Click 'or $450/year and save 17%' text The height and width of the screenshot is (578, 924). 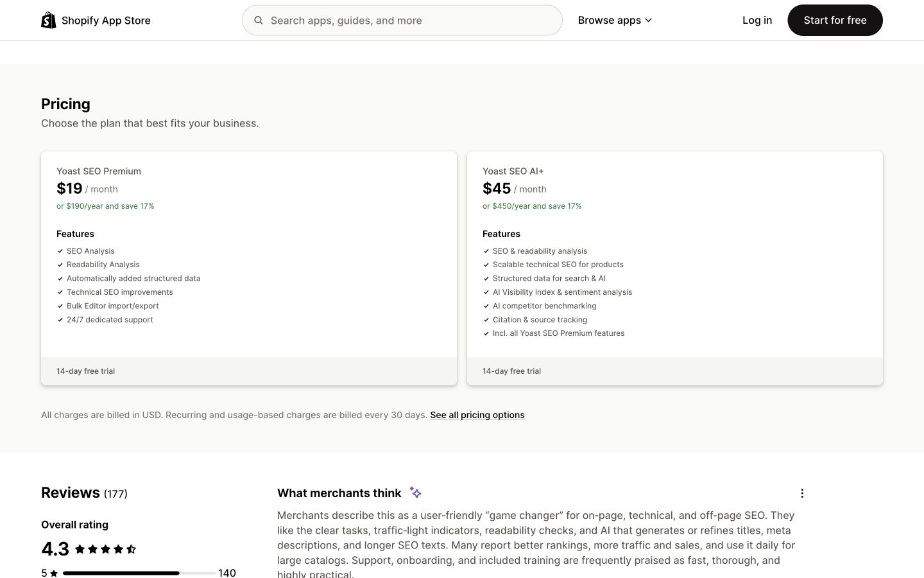pyautogui.click(x=532, y=206)
